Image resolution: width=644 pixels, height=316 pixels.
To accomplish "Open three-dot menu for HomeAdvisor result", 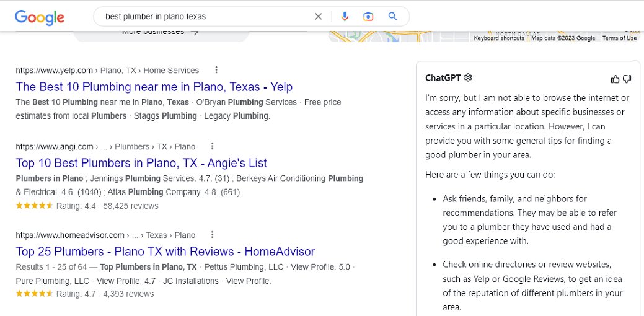I will click(212, 235).
